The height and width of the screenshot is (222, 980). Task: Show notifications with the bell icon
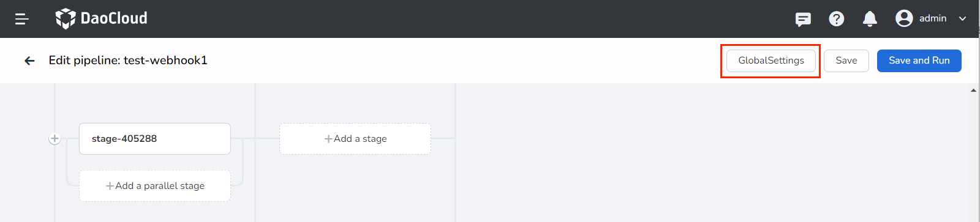(x=870, y=19)
